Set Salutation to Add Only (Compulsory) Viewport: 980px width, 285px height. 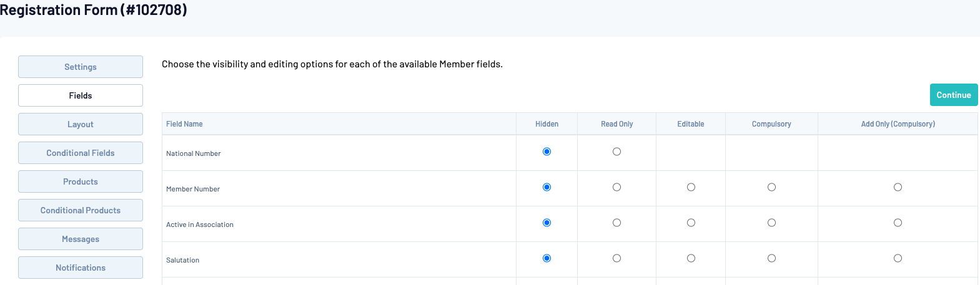pyautogui.click(x=898, y=258)
